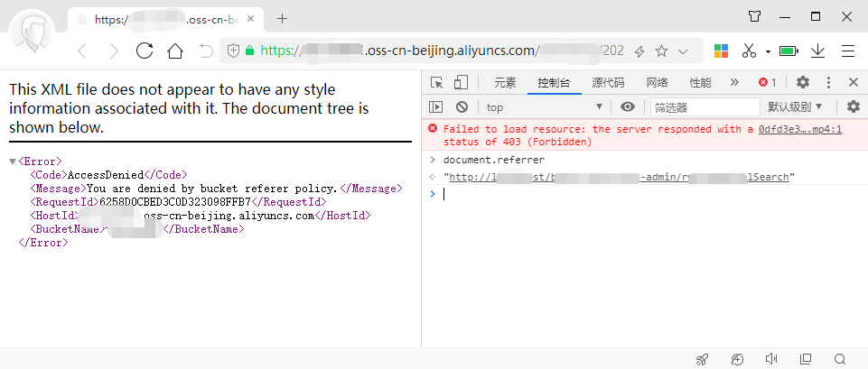868x369 pixels.
Task: Click the green padlock icon
Action: coord(249,51)
